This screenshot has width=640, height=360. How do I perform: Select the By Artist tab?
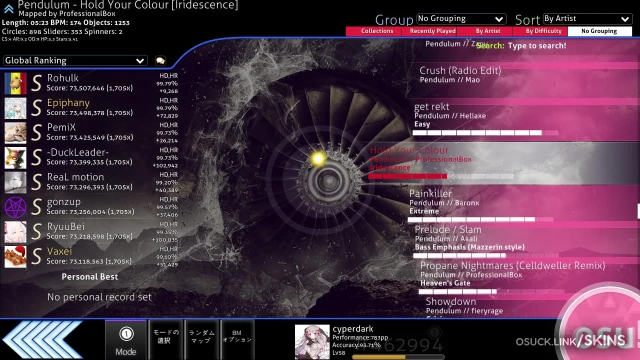pos(485,31)
